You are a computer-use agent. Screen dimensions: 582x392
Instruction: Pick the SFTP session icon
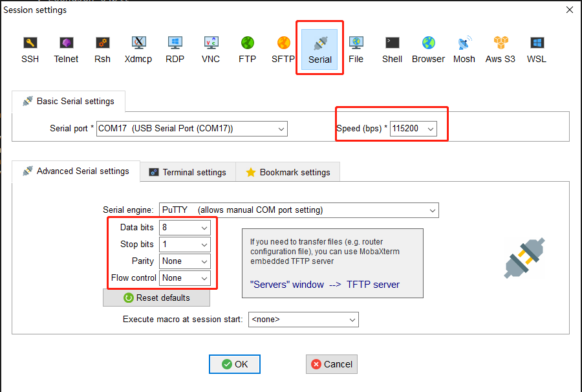click(x=283, y=50)
